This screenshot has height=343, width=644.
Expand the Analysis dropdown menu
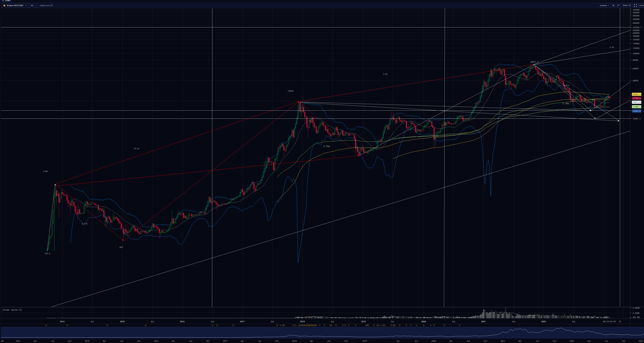coord(604,6)
